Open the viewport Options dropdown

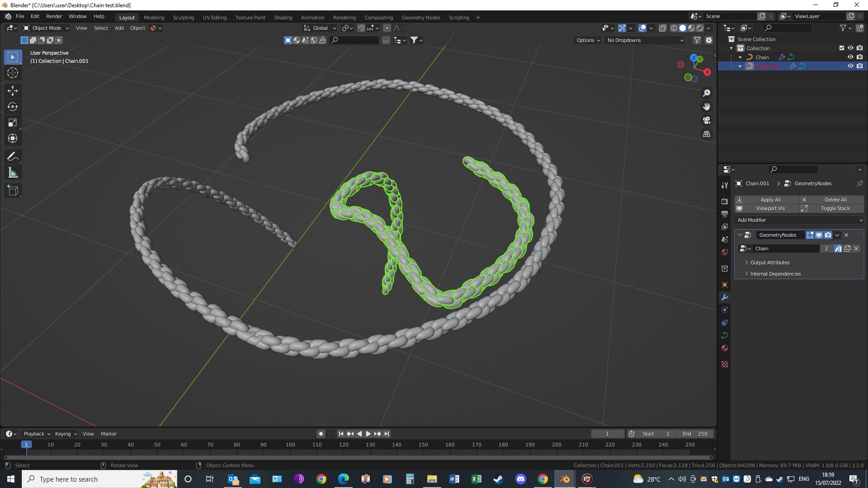pyautogui.click(x=588, y=40)
